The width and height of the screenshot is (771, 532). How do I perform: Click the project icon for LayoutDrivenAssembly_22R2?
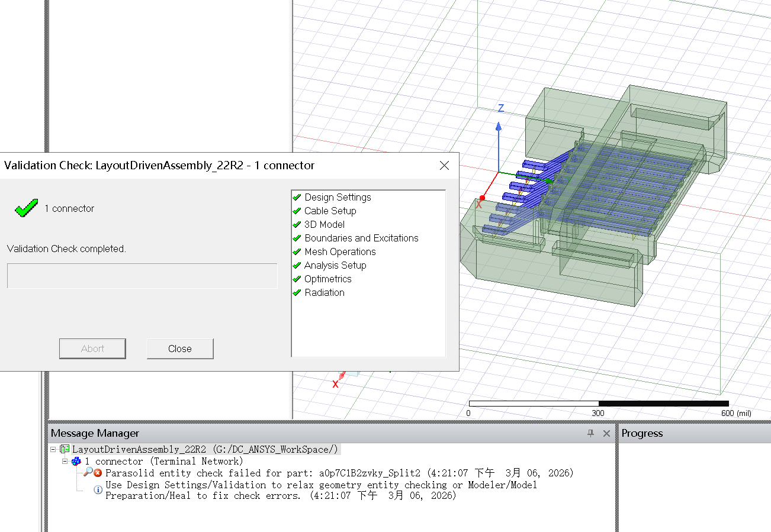(x=65, y=450)
